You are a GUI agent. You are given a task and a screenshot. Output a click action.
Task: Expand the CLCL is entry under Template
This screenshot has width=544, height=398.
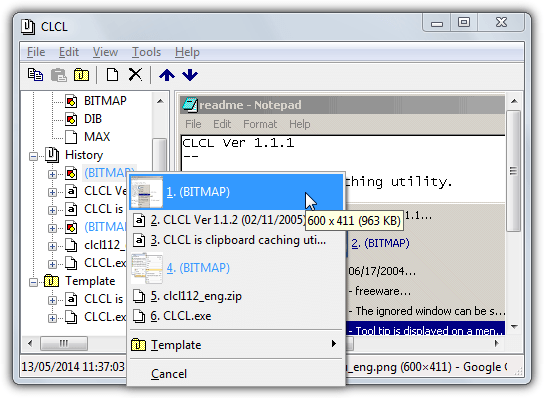pos(52,300)
